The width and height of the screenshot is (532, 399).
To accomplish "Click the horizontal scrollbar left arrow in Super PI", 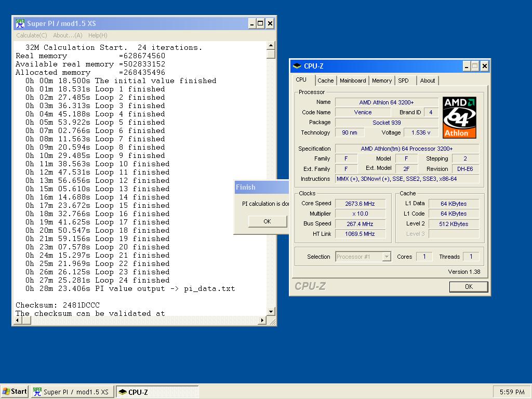I will 18,320.
